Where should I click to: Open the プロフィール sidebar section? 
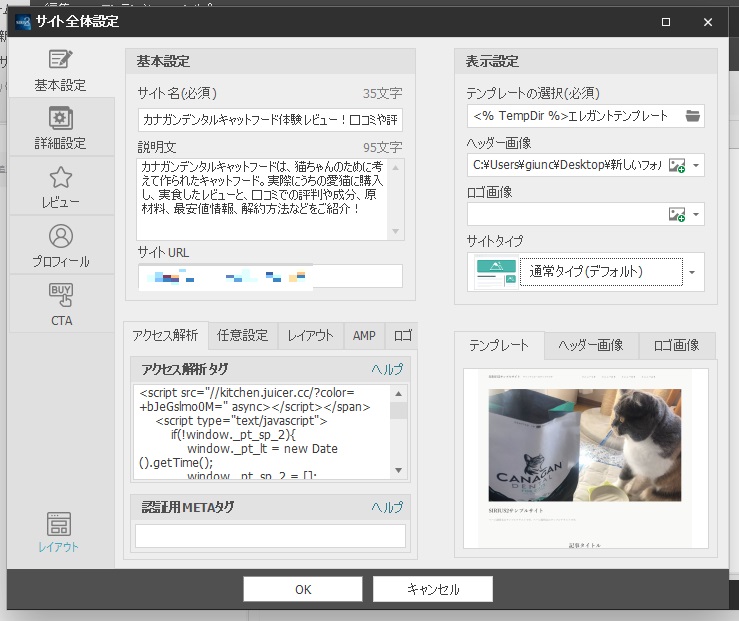click(x=61, y=245)
